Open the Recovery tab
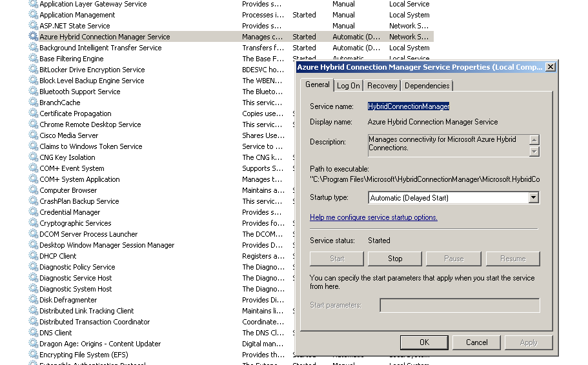 click(x=382, y=86)
